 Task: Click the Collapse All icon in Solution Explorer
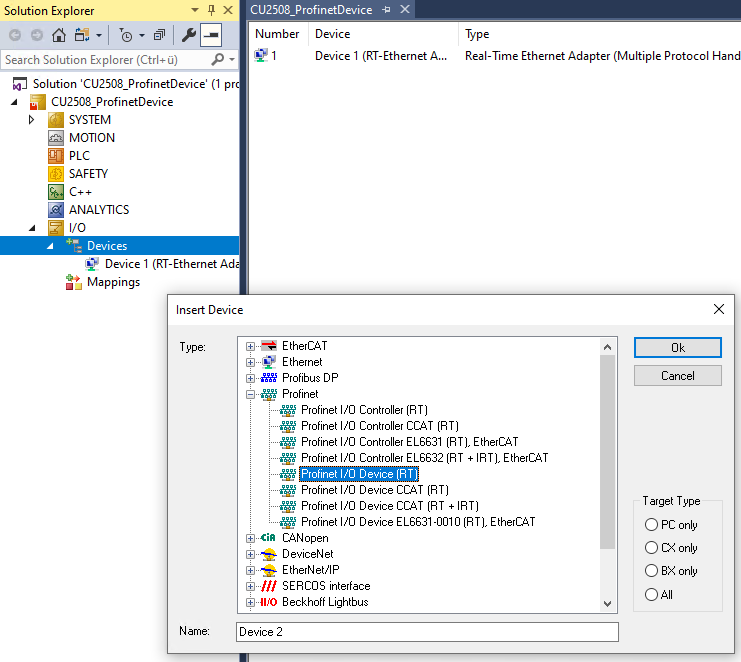[x=160, y=35]
